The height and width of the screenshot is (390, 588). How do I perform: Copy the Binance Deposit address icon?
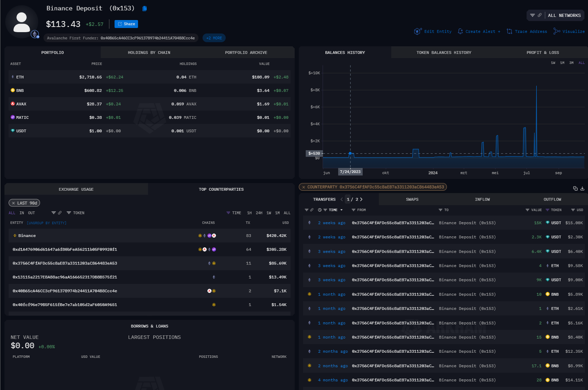click(144, 9)
